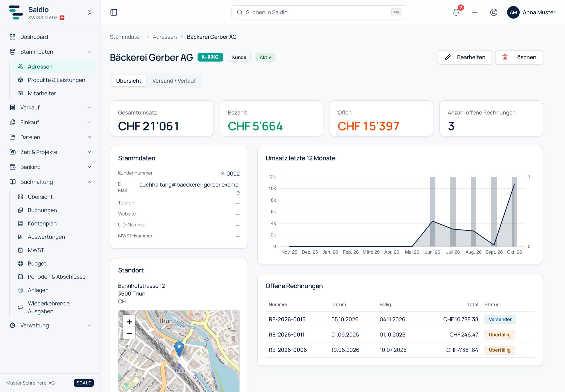Select Adressen in the sidebar
The image size is (565, 392).
(54, 67)
